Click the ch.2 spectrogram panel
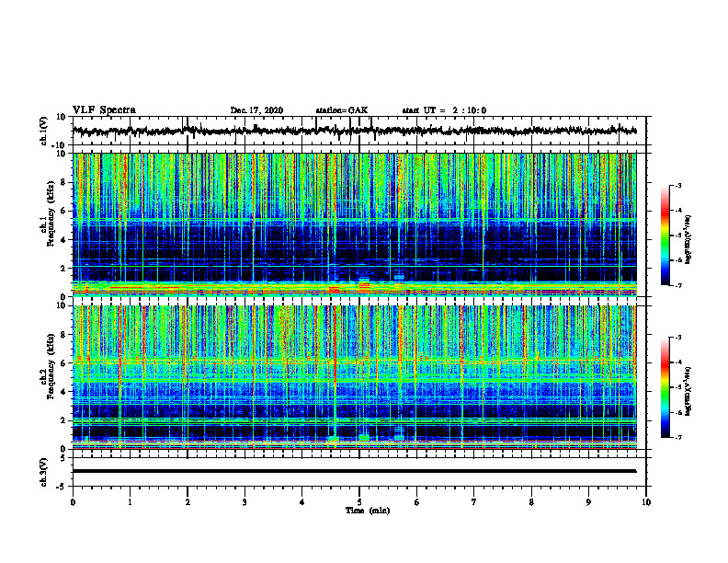 (354, 377)
